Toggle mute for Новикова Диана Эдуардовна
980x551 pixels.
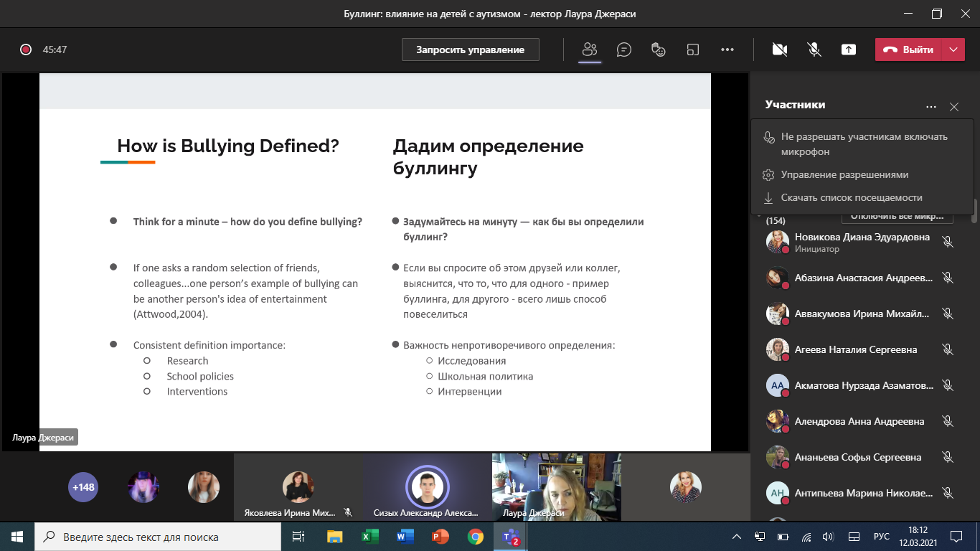[948, 242]
